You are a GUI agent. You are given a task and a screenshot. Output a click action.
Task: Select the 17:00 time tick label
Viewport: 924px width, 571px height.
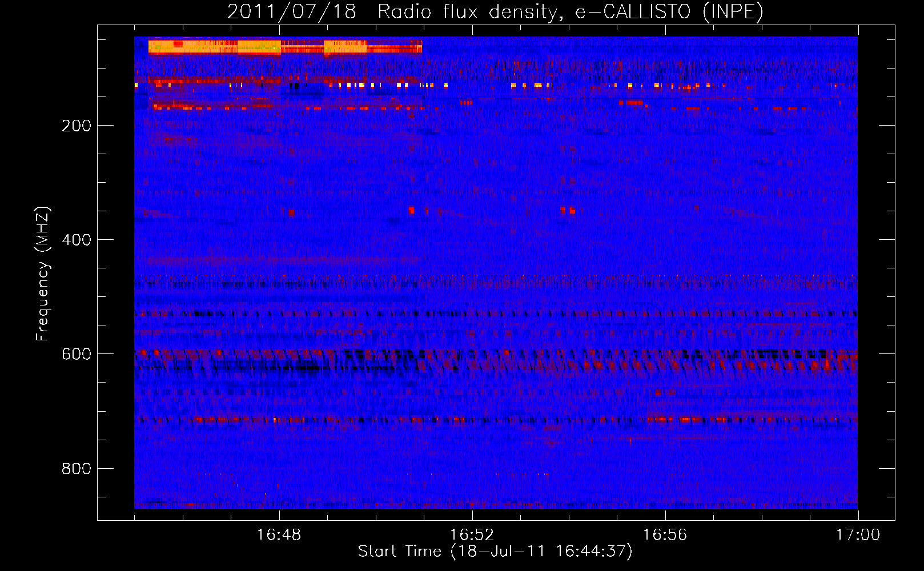858,535
